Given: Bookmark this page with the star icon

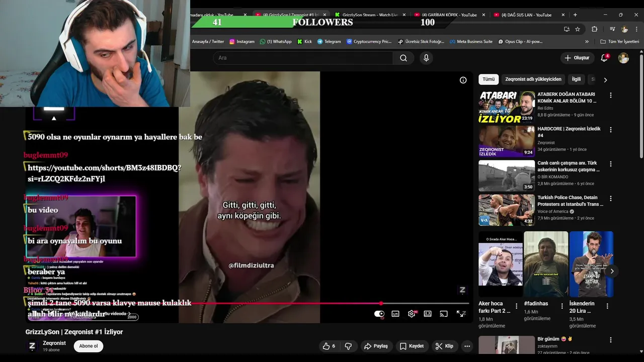Looking at the screenshot, I should point(578,29).
